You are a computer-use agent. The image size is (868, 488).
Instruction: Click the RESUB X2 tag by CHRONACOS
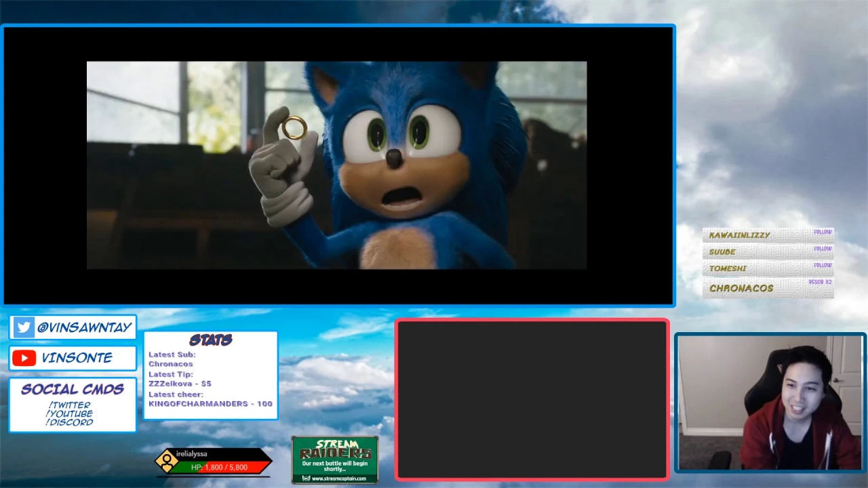[x=820, y=282]
